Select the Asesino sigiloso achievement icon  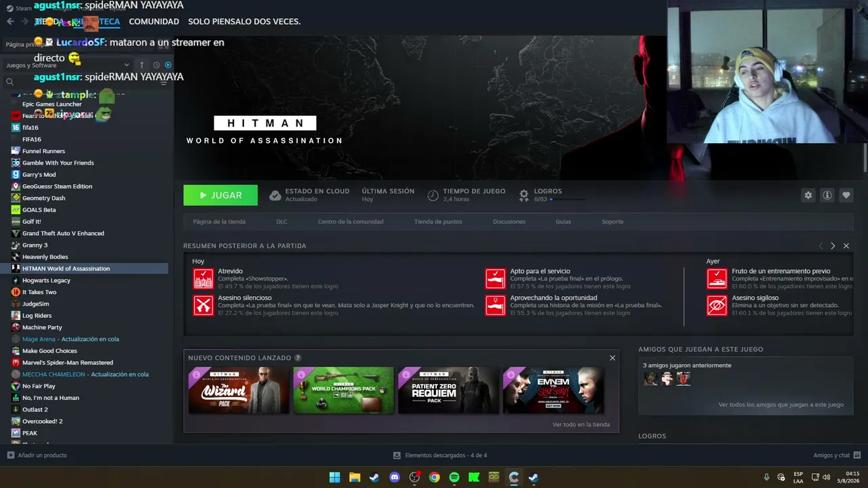point(717,305)
